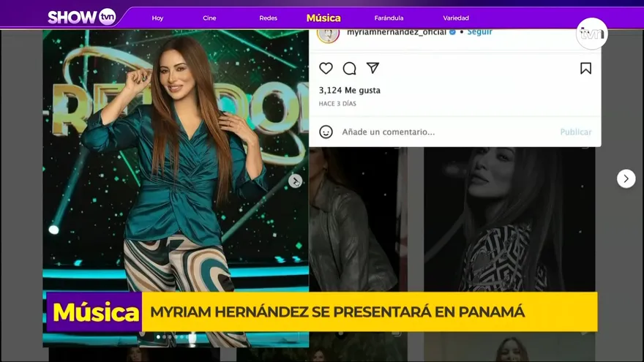Open the Hoy section
644x362 pixels.
pos(158,18)
